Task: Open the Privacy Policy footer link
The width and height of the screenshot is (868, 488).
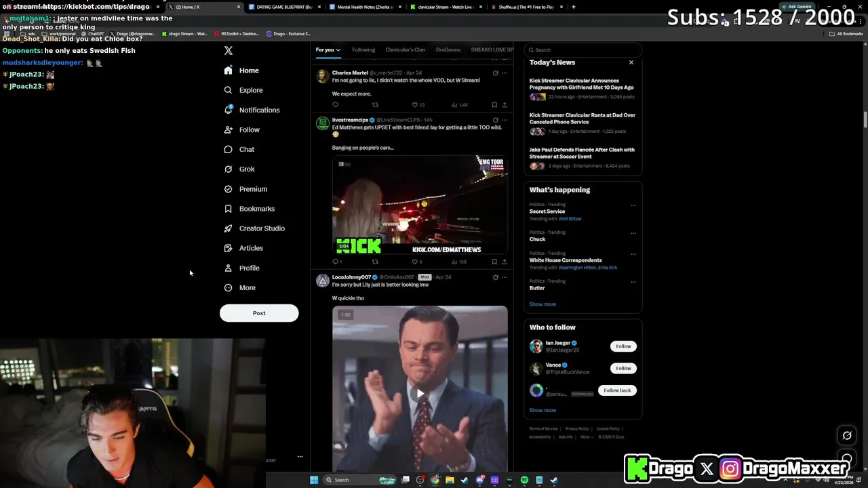Action: [x=577, y=429]
